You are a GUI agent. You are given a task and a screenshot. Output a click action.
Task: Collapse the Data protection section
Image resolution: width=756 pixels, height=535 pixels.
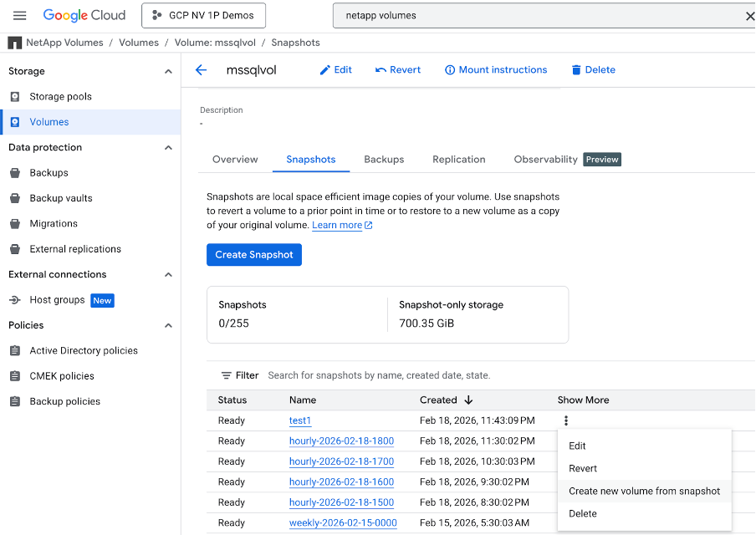[x=168, y=147]
